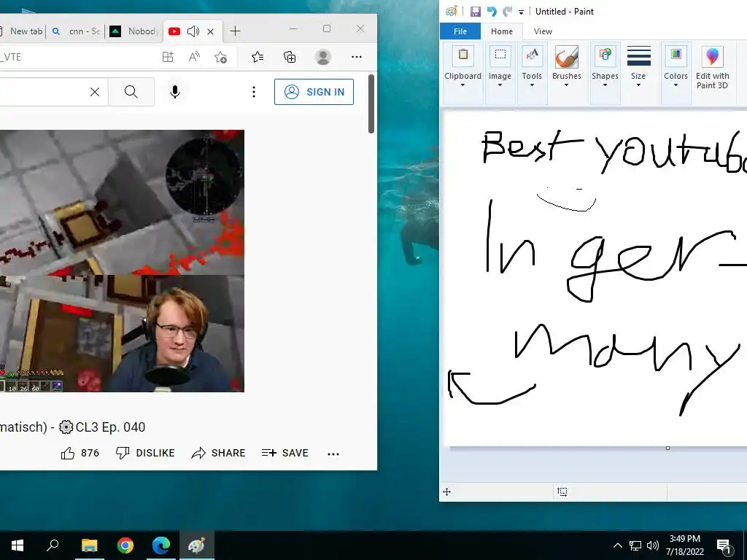This screenshot has height=560, width=747.
Task: Show hidden system tray icons chevron
Action: click(617, 545)
